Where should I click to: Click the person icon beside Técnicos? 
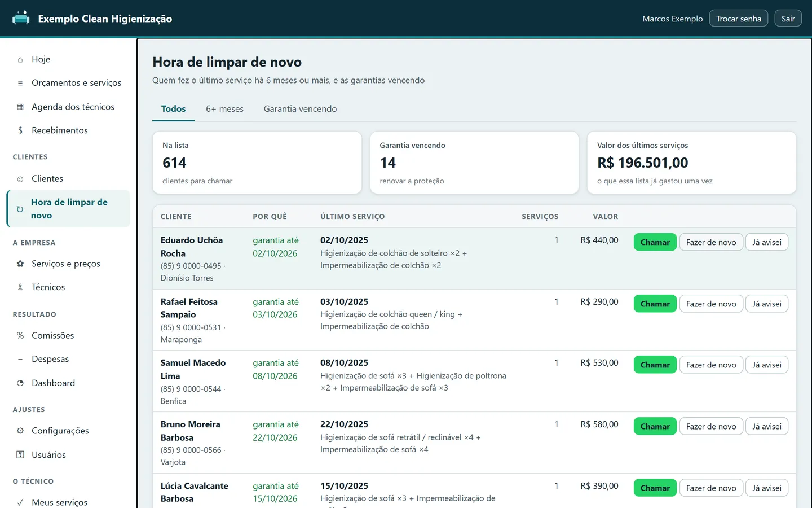tap(20, 287)
